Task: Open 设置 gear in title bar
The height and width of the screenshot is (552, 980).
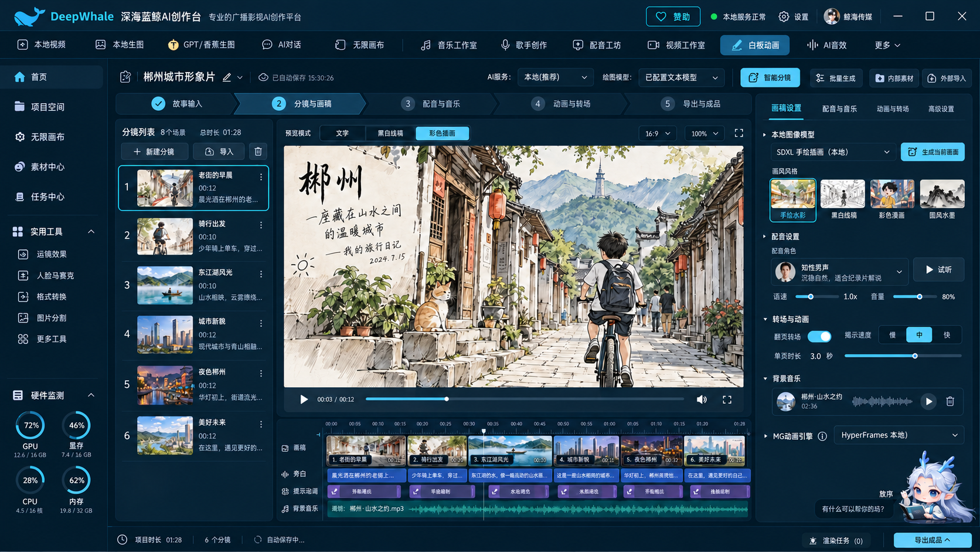Action: (794, 16)
